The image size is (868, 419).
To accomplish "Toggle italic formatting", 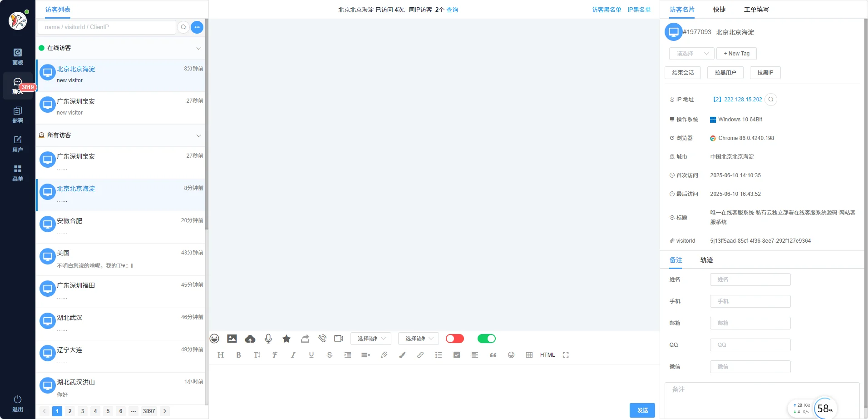I will click(x=293, y=355).
